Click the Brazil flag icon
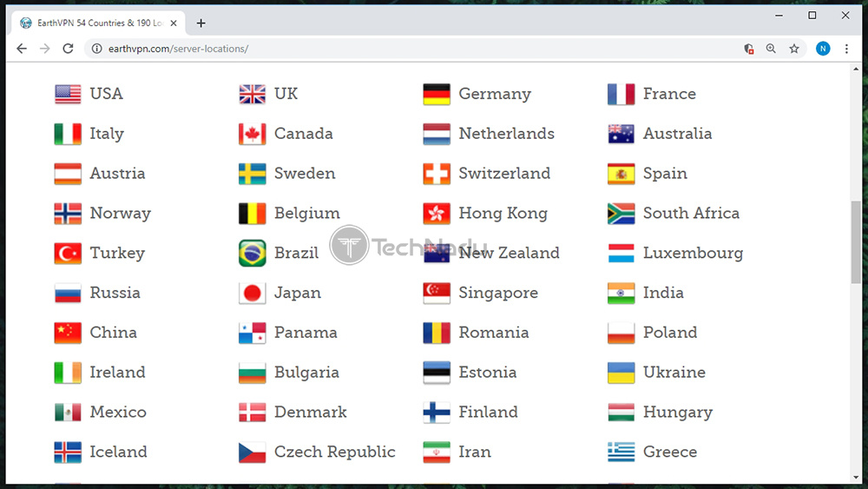Screen dimensions: 868x489 [x=252, y=254]
